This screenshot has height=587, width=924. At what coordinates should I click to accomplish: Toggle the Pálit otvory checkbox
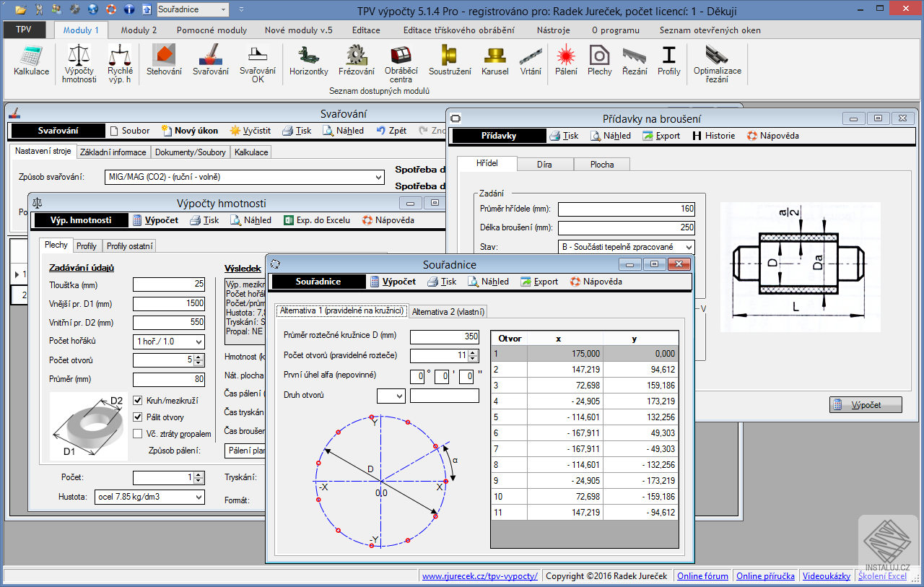coord(139,417)
